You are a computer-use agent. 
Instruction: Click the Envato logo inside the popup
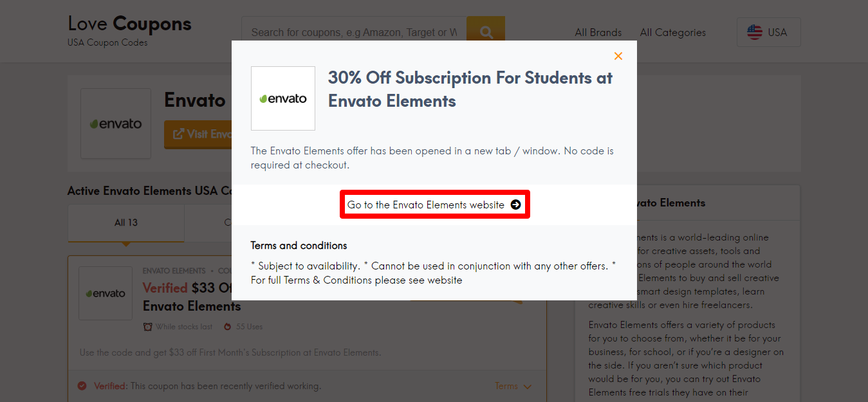282,98
